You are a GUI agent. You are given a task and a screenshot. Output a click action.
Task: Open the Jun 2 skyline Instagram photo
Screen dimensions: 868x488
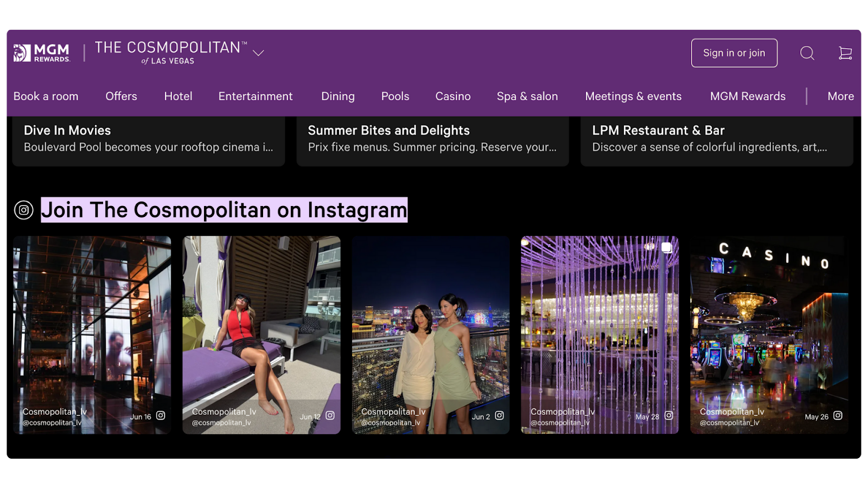pyautogui.click(x=431, y=335)
